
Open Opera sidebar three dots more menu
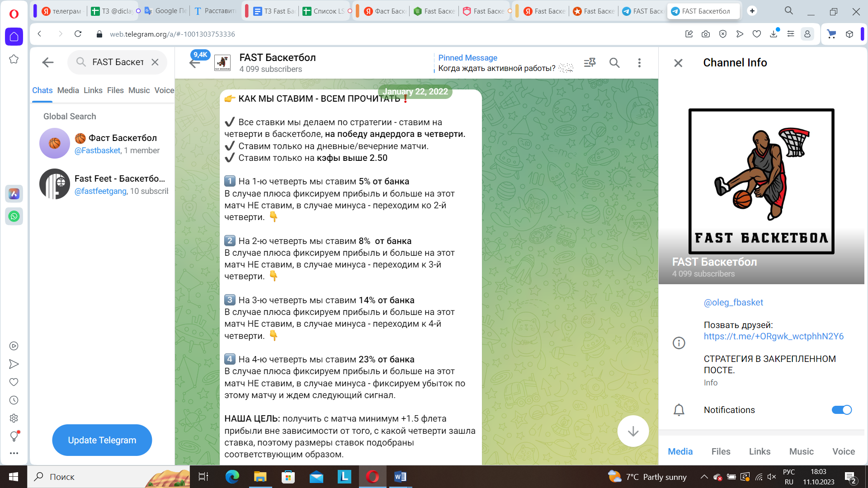(14, 453)
